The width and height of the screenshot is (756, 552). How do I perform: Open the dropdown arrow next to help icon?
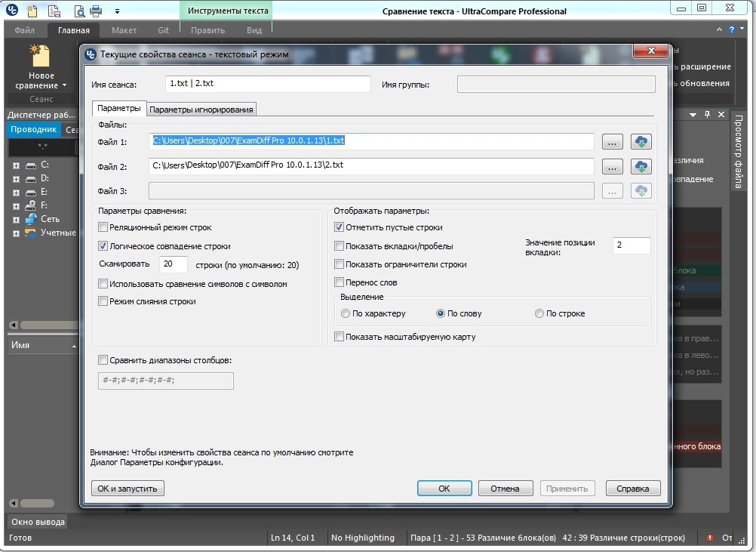742,29
